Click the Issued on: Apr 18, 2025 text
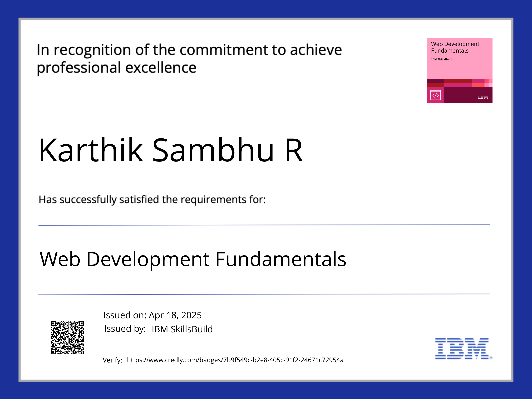 [x=153, y=315]
